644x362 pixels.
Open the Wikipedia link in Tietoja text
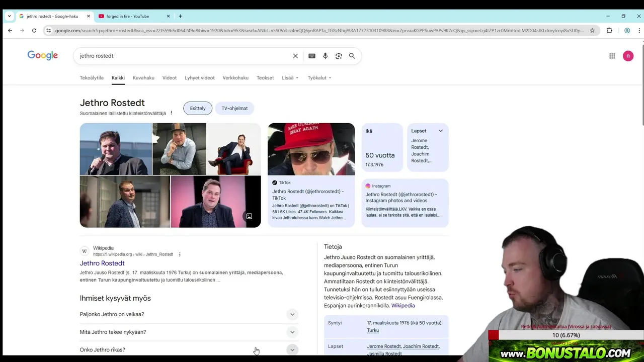403,306
